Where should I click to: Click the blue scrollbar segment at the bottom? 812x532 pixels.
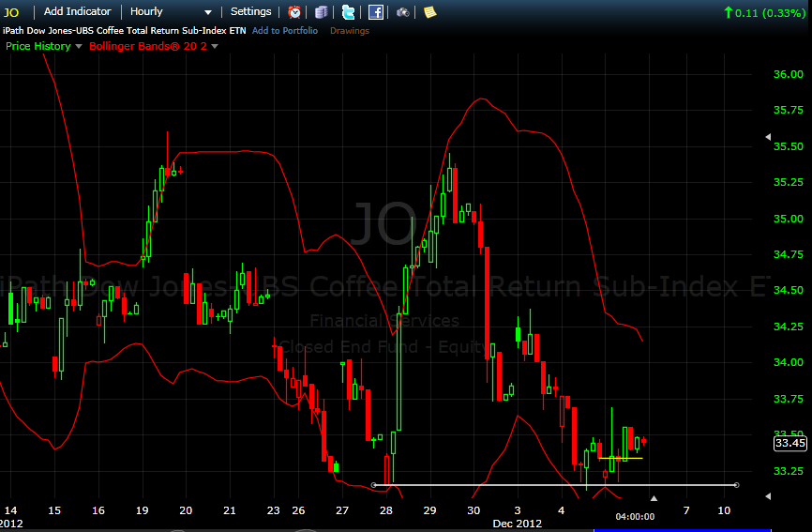tap(683, 530)
